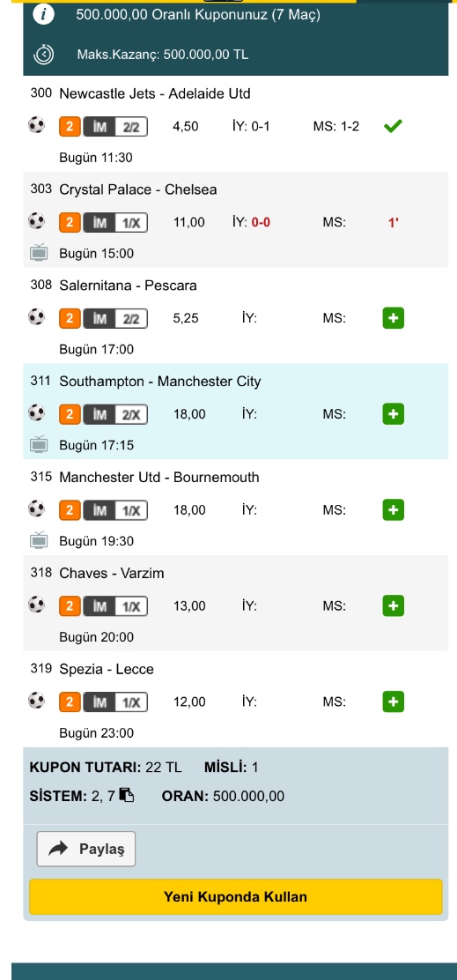The width and height of the screenshot is (457, 980).
Task: Expand Spezia - Lecce row with green plus
Action: pos(394,702)
